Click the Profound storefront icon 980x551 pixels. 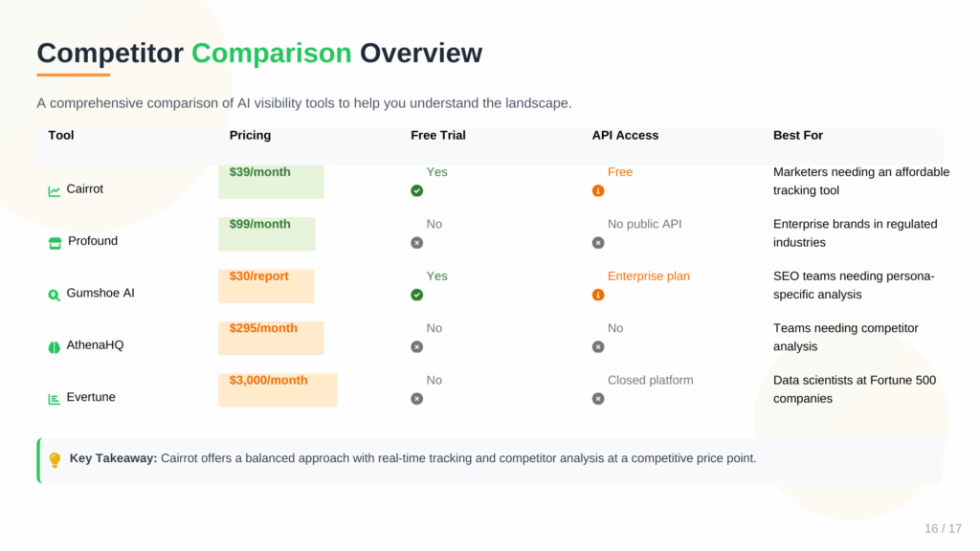(55, 242)
